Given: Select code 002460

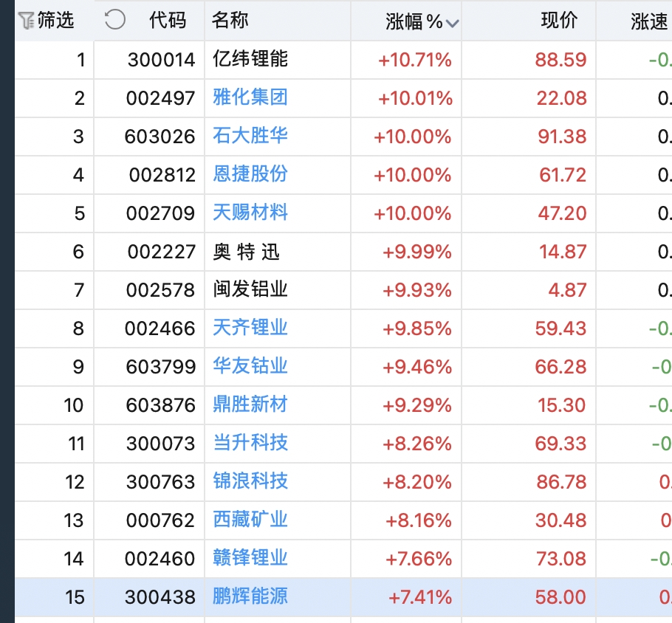Looking at the screenshot, I should click(160, 560).
